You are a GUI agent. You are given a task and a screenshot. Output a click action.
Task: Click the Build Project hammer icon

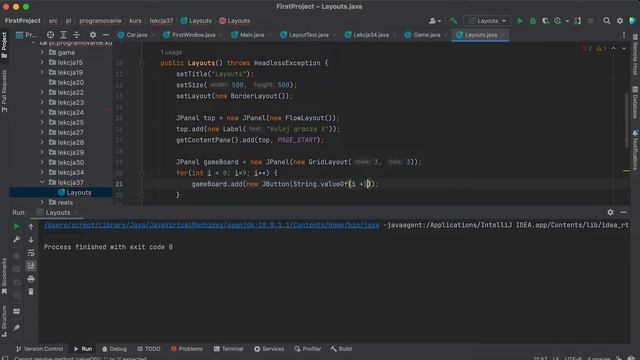(453, 21)
